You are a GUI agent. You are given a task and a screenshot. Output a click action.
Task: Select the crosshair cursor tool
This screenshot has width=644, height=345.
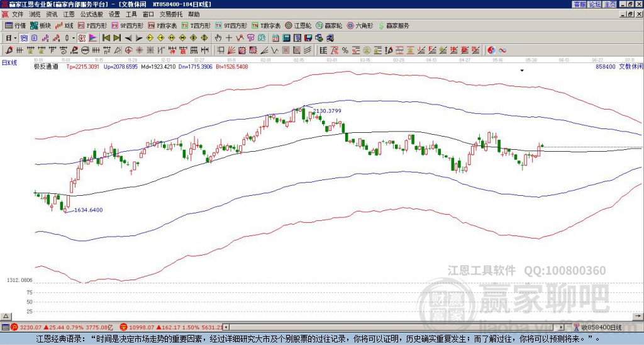[x=229, y=38]
